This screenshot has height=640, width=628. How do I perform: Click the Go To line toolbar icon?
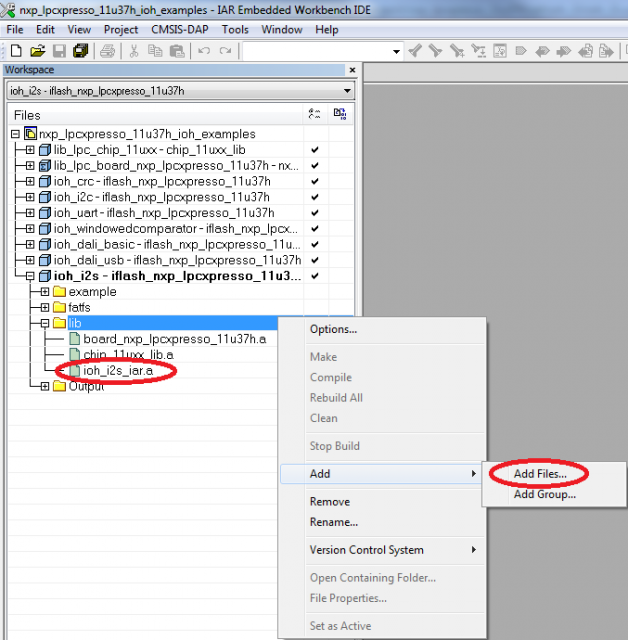coord(500,51)
